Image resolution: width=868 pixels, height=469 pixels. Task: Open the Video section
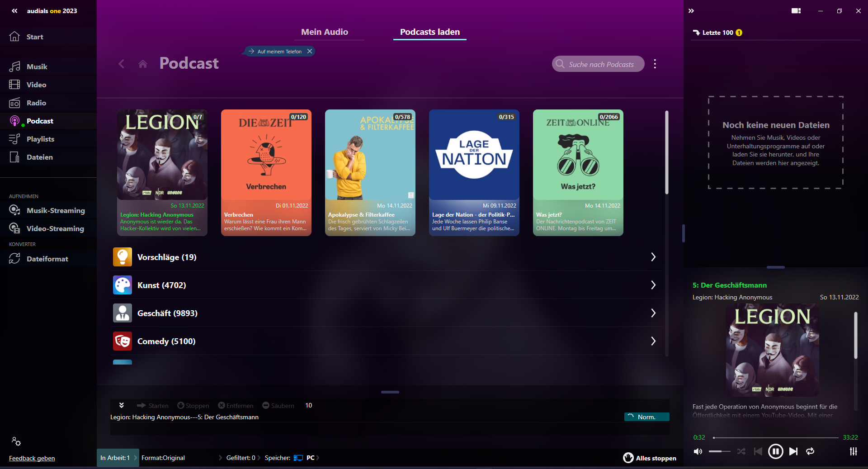point(48,85)
